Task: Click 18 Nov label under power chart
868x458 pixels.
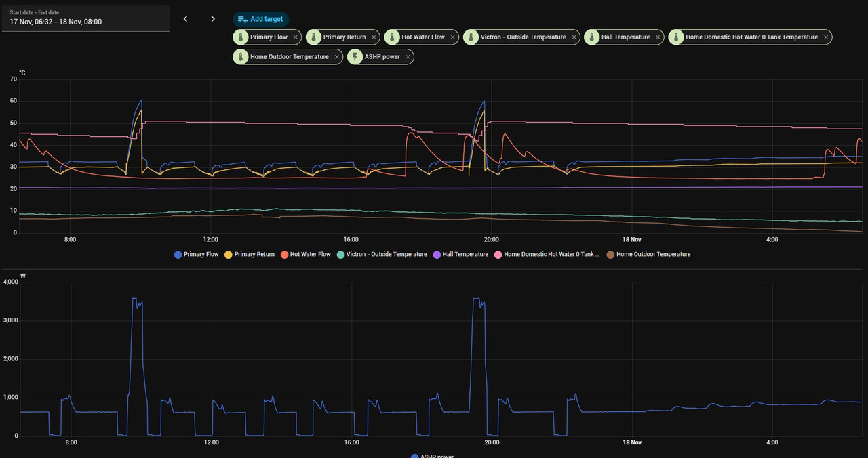Action: pyautogui.click(x=631, y=442)
